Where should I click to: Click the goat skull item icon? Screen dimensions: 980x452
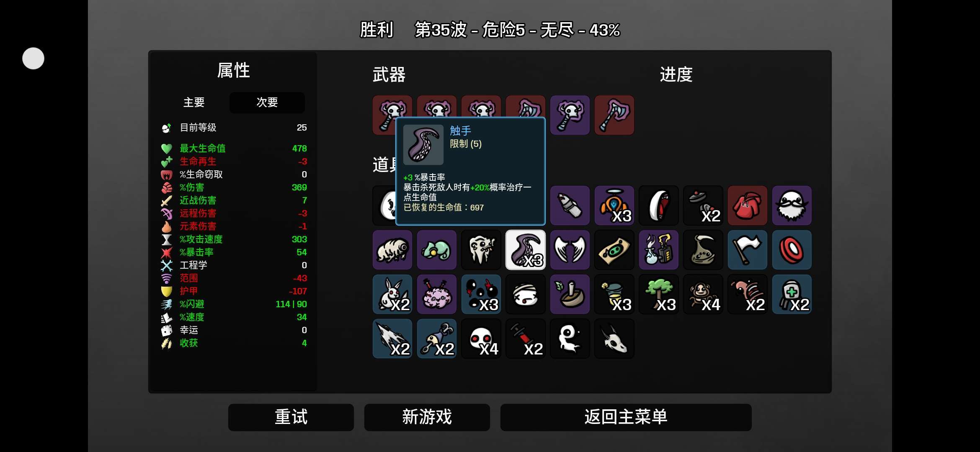coord(614,339)
